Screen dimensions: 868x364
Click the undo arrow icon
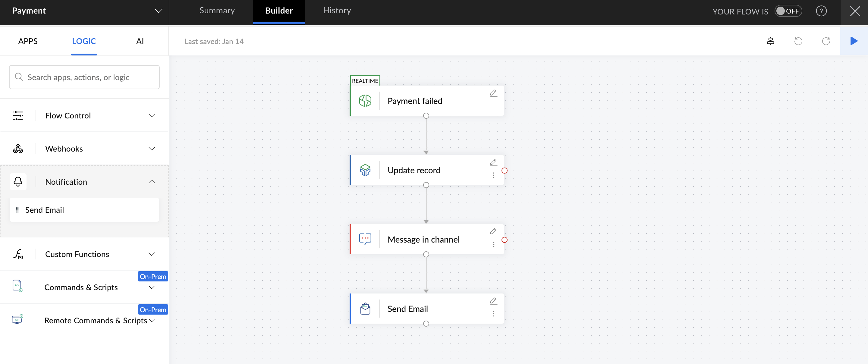798,41
